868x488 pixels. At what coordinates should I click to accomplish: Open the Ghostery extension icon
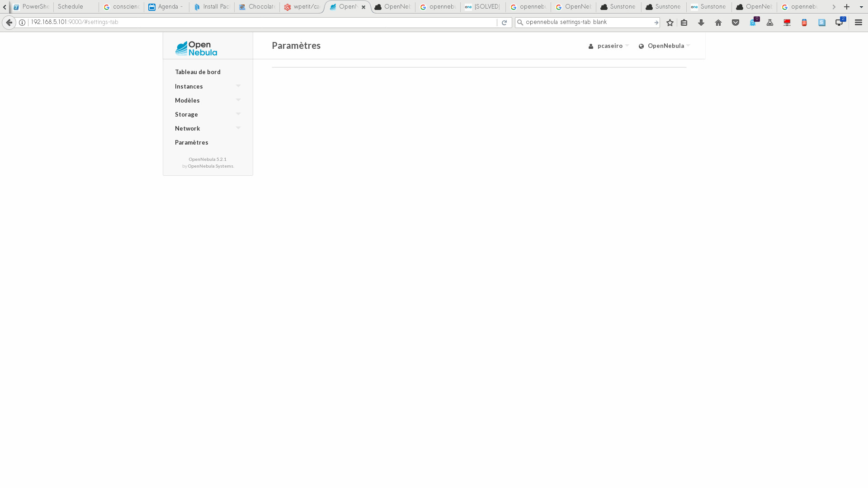pyautogui.click(x=753, y=22)
